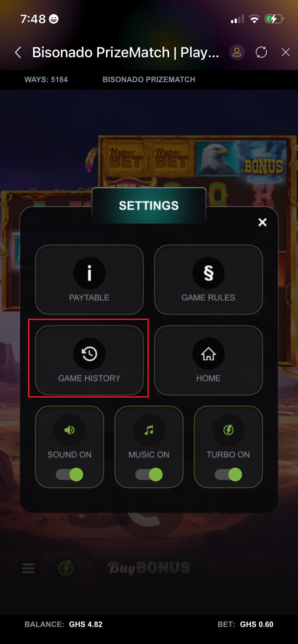This screenshot has height=644, width=298.
Task: Tap the dimmed turbo bolt below panel
Action: [66, 568]
